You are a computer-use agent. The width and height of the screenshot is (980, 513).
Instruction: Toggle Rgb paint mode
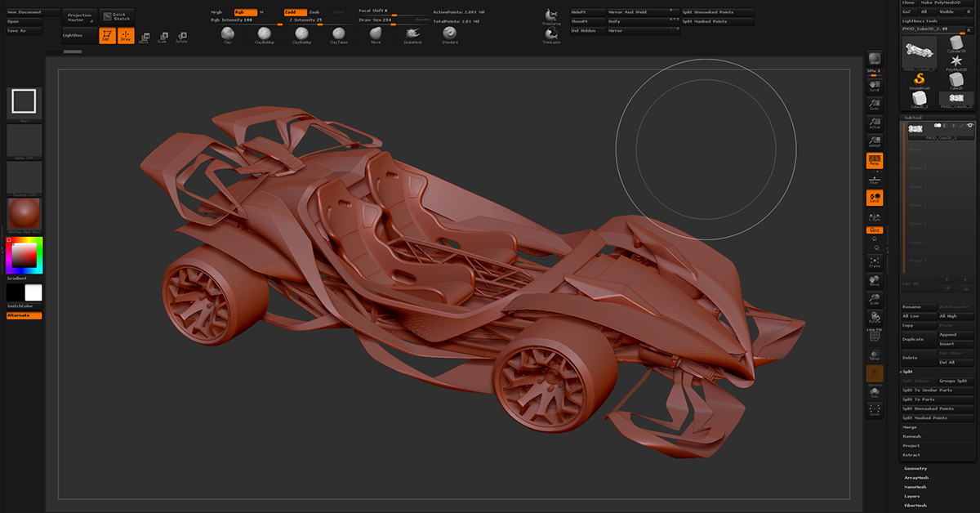[245, 12]
